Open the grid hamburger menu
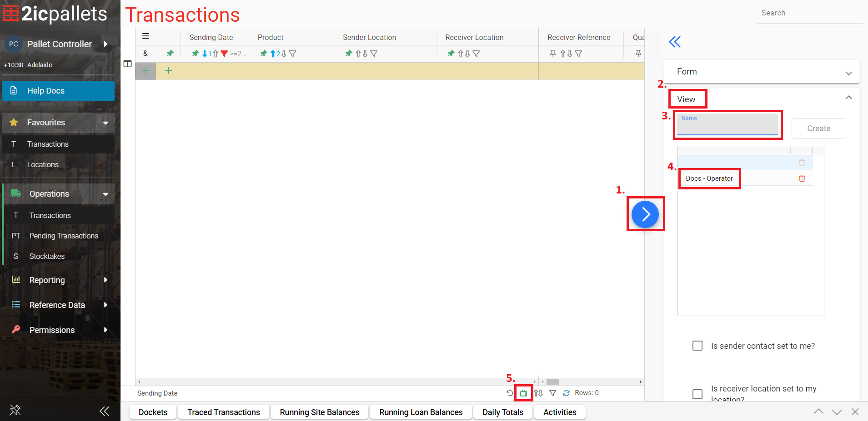 click(146, 36)
